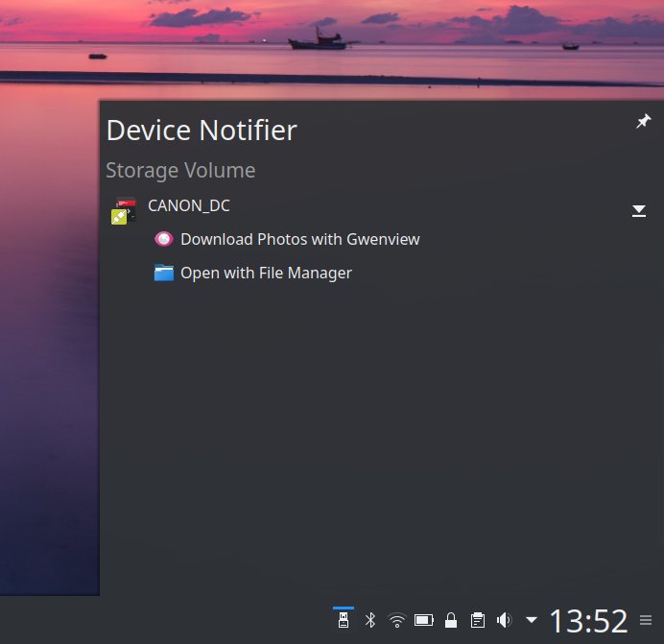Screen dimensions: 664x644
Task: Click the CANON_DC memory card icon
Action: (123, 211)
